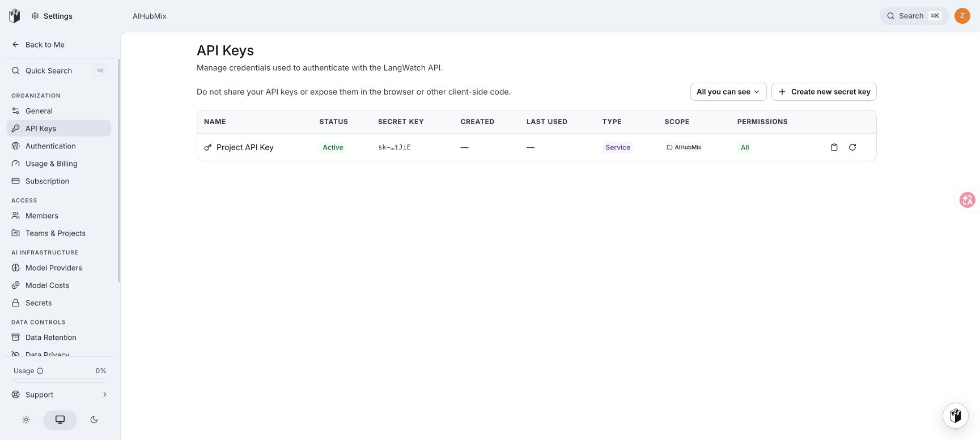Click the Settings label in header
This screenshot has height=440, width=980.
[x=58, y=16]
